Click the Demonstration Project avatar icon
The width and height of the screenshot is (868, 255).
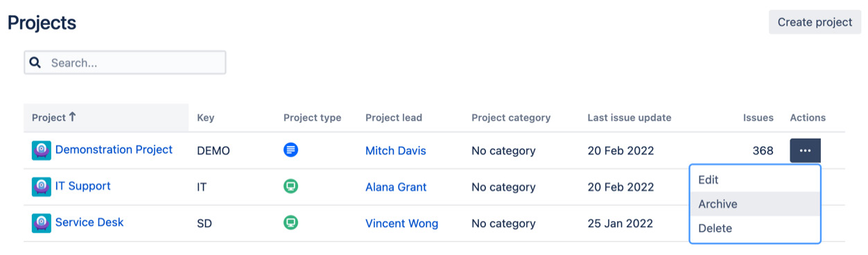[42, 150]
